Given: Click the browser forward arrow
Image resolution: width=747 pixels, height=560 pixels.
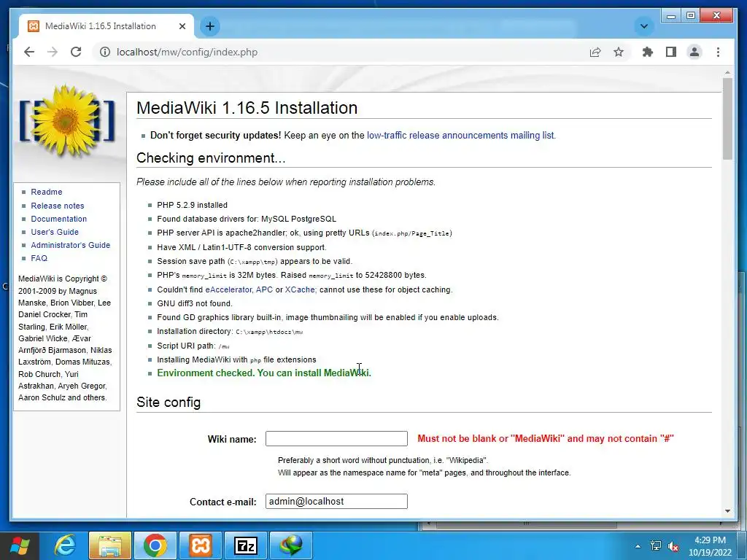Looking at the screenshot, I should [x=53, y=52].
